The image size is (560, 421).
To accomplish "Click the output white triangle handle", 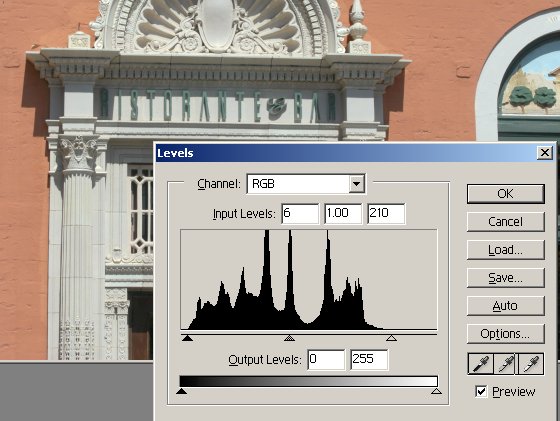I will [436, 391].
